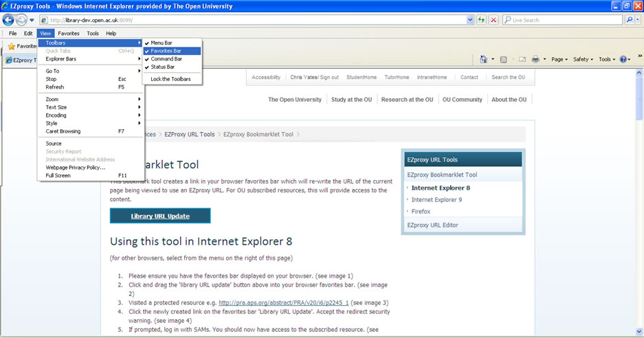Image resolution: width=644 pixels, height=338 pixels.
Task: Select Firefox in sidebar menu
Action: [x=421, y=212]
